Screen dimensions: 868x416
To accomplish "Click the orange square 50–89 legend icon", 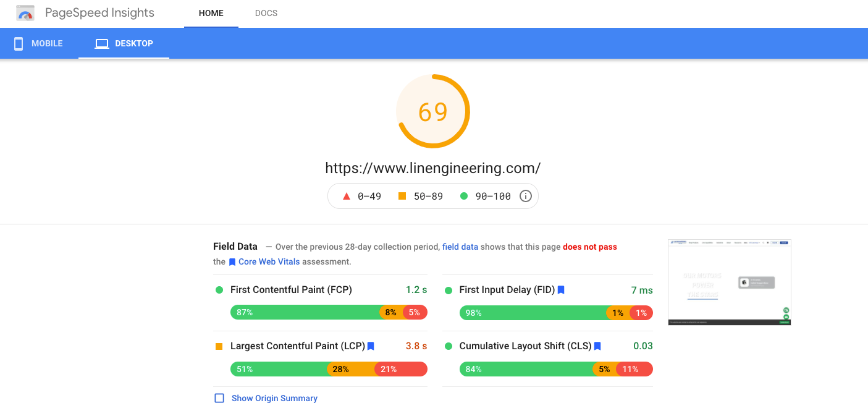I will [402, 196].
